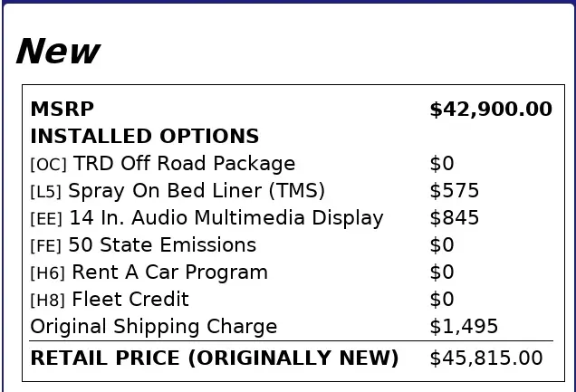Image resolution: width=576 pixels, height=392 pixels.
Task: Click the $45,815.00 retail price total
Action: [x=486, y=358]
